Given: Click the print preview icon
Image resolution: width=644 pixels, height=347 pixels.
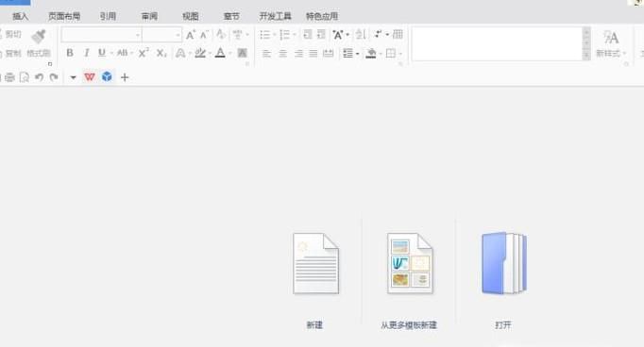Looking at the screenshot, I should (25, 77).
